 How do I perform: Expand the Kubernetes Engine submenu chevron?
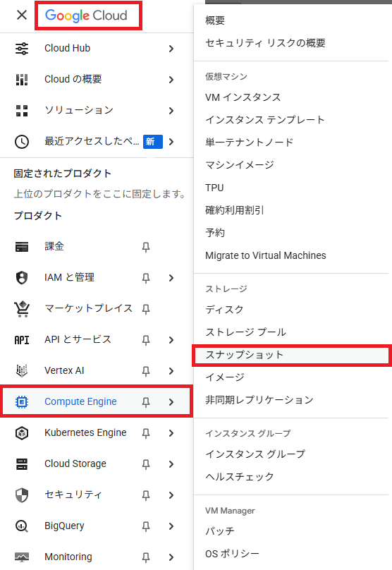(x=171, y=433)
